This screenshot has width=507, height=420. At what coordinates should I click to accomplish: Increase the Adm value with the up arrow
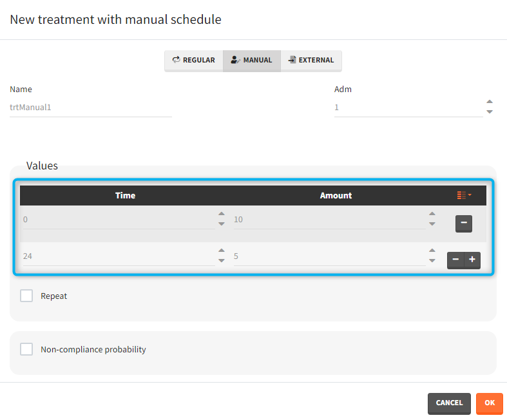coord(490,102)
